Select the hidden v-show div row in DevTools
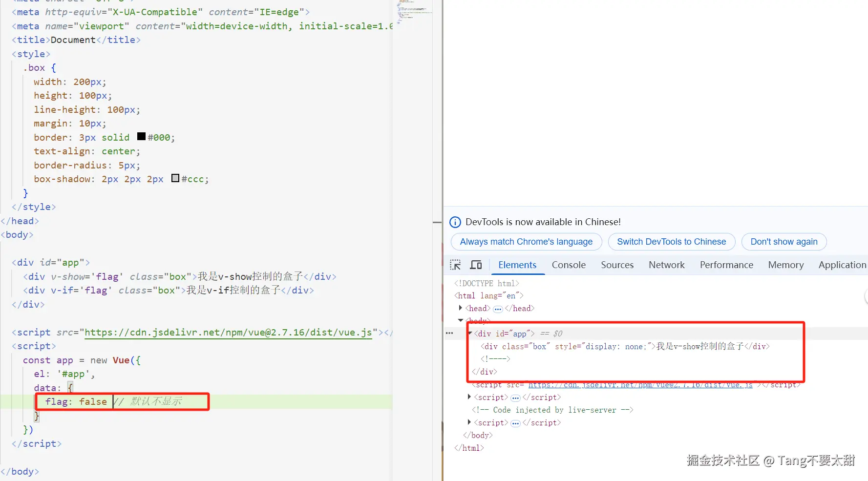 [625, 346]
